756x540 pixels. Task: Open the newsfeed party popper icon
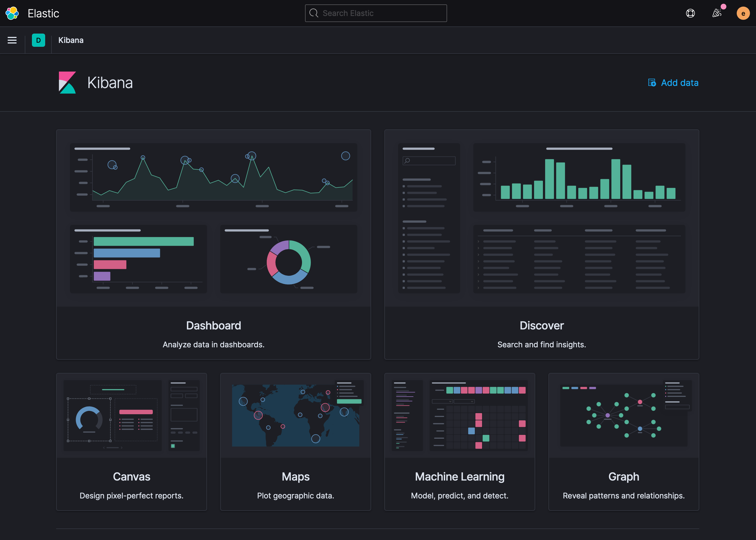click(716, 13)
